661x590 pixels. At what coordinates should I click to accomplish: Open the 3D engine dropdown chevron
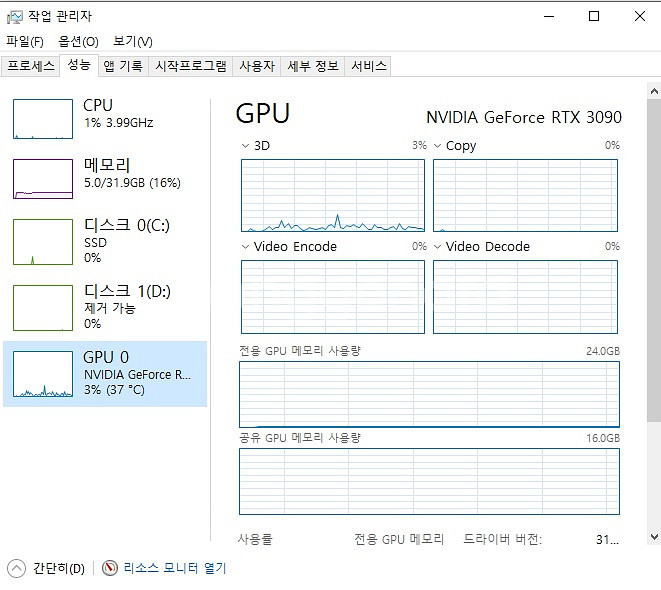[x=245, y=146]
